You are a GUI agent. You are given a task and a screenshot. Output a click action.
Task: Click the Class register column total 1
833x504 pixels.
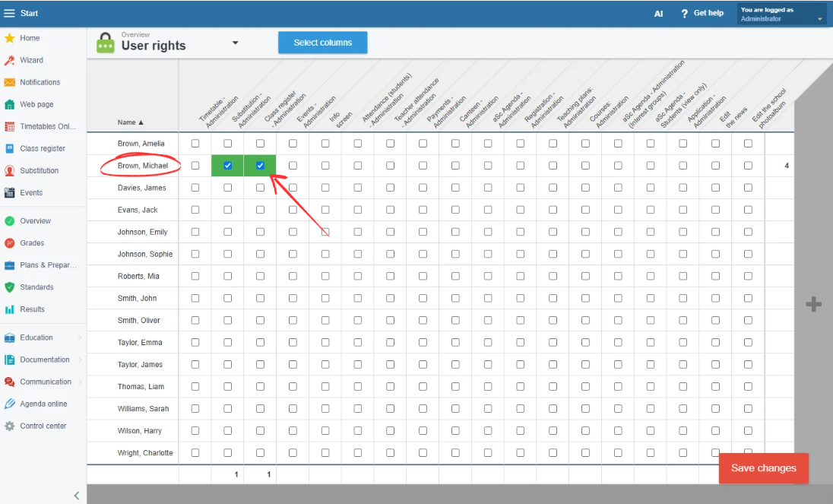point(269,474)
